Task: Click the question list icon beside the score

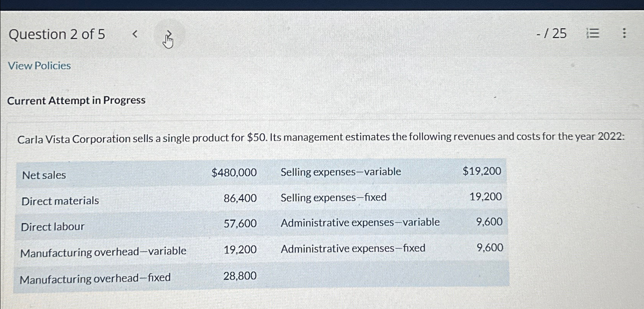Action: pyautogui.click(x=592, y=34)
